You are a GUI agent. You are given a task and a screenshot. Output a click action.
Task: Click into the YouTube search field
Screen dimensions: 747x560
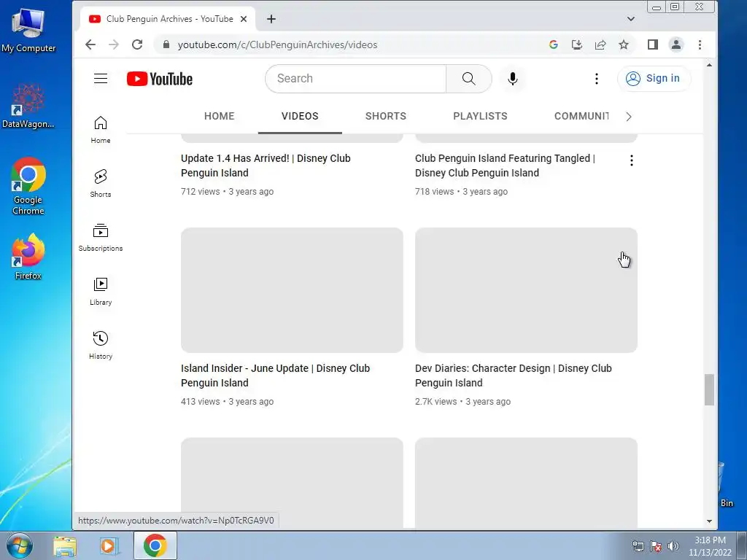coord(355,79)
